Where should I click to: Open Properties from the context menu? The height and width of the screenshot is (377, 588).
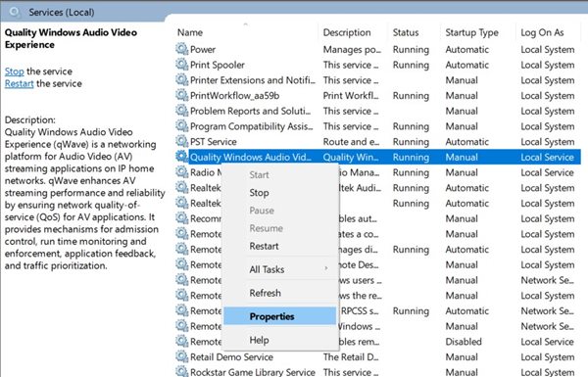[279, 316]
